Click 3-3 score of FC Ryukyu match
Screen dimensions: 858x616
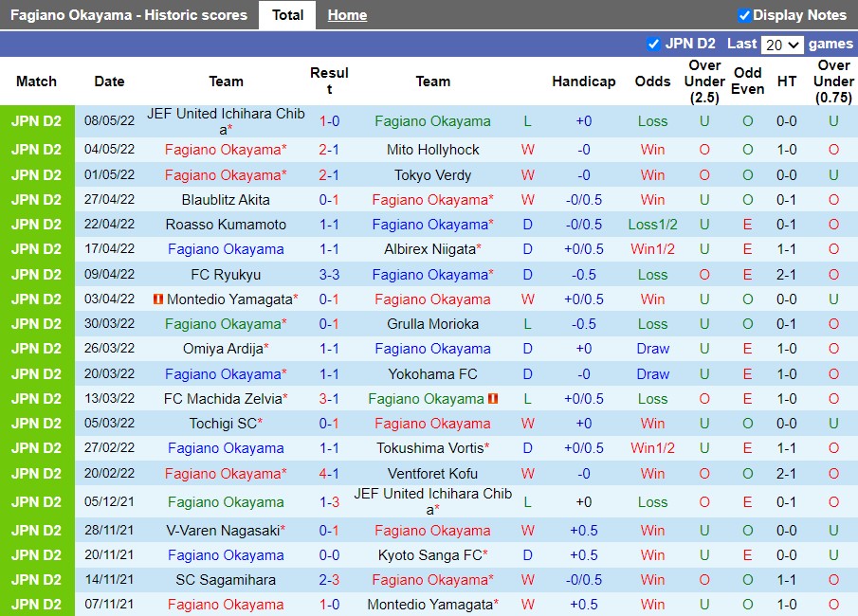[329, 275]
